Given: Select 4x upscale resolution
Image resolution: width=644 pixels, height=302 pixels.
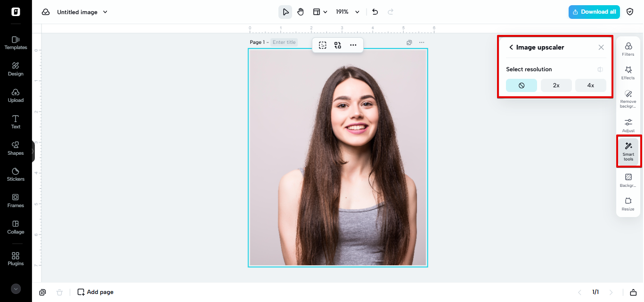Looking at the screenshot, I should pos(590,85).
